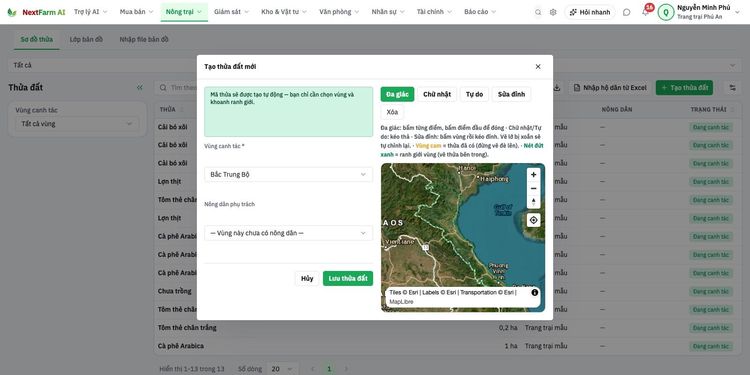
Task: Close the Tạo thửa đất mới dialog
Action: click(538, 66)
